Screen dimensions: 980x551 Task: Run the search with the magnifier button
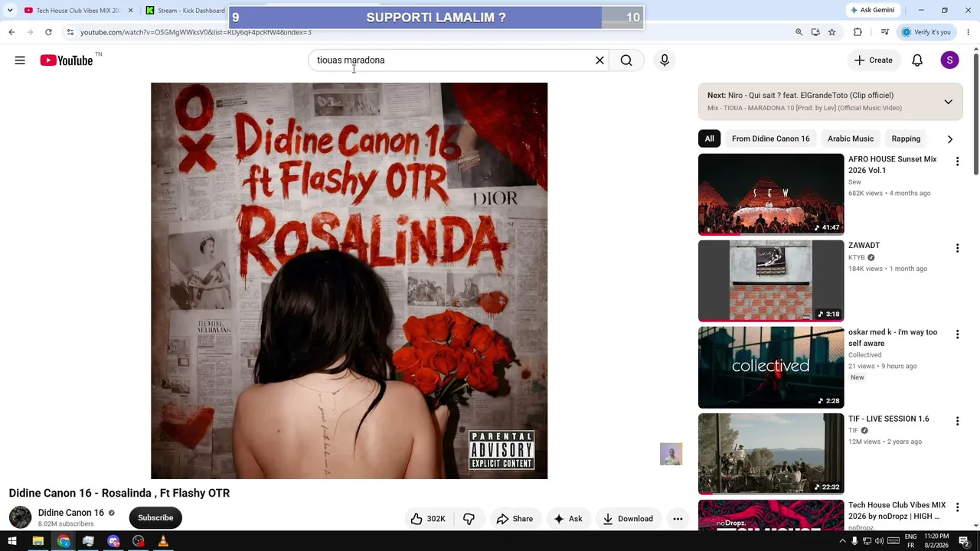(x=626, y=60)
